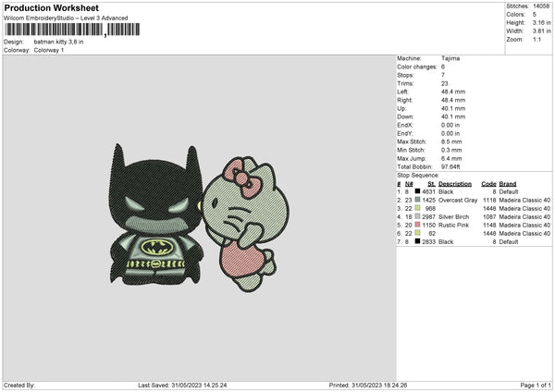Click the 'Stops:' label
Screen dimensions: 555x392
click(x=405, y=75)
